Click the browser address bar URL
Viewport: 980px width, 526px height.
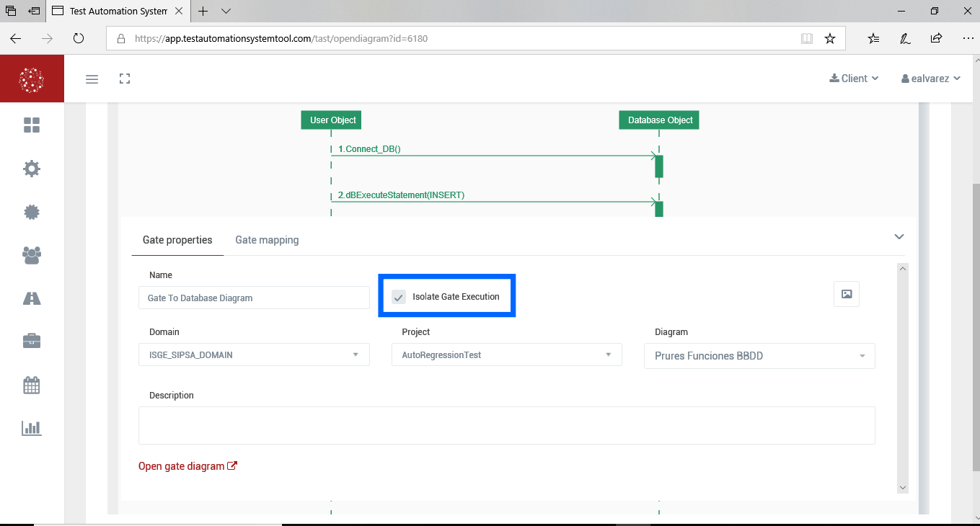[281, 39]
